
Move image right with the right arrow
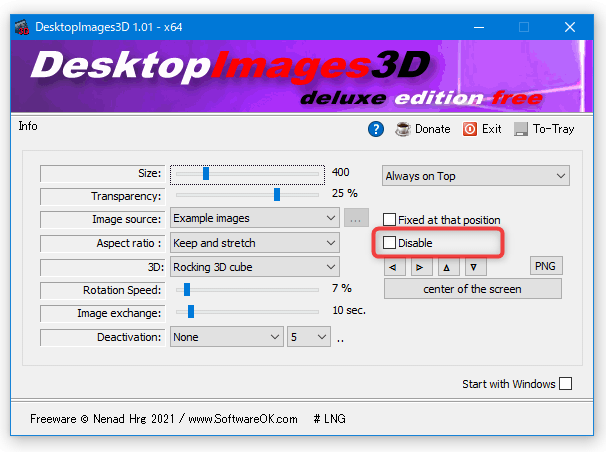(x=421, y=267)
